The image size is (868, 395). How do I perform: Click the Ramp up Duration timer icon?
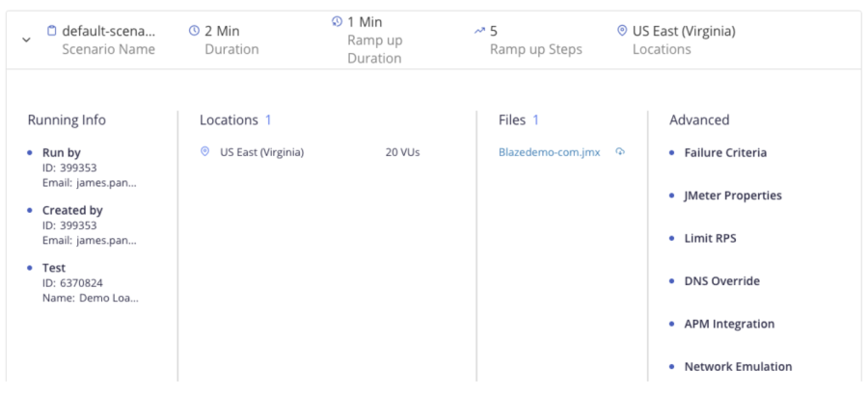[336, 21]
